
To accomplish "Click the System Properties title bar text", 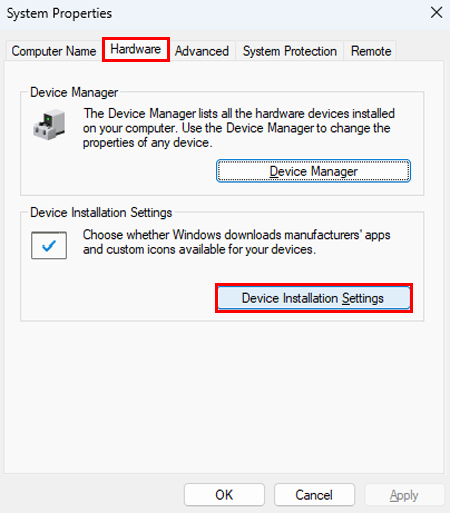I will pyautogui.click(x=59, y=13).
